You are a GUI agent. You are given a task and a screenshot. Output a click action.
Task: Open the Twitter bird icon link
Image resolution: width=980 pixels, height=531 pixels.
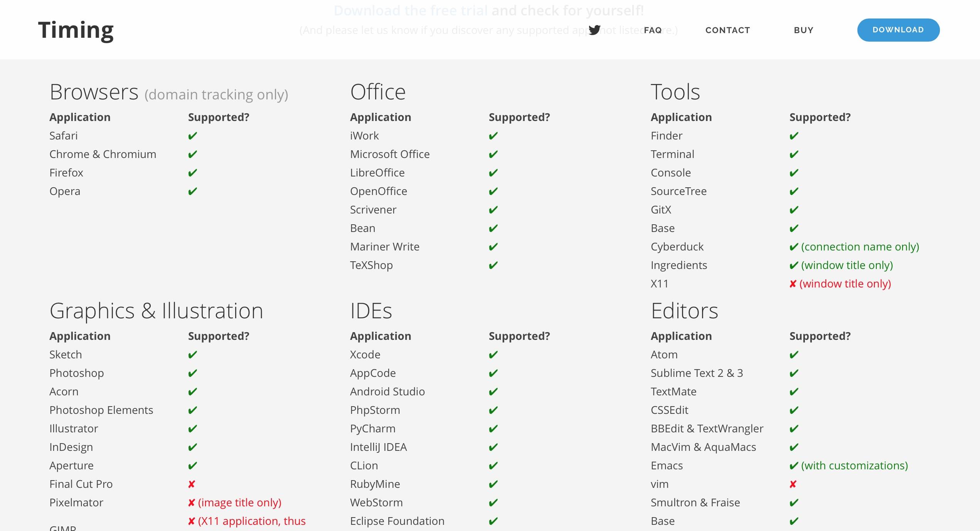(x=594, y=30)
